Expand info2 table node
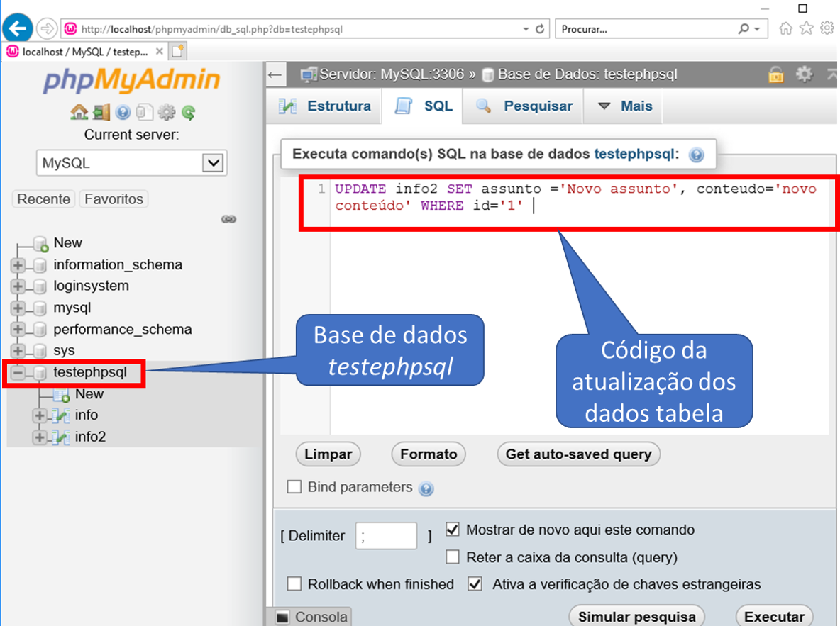The width and height of the screenshot is (840, 626). pos(39,437)
